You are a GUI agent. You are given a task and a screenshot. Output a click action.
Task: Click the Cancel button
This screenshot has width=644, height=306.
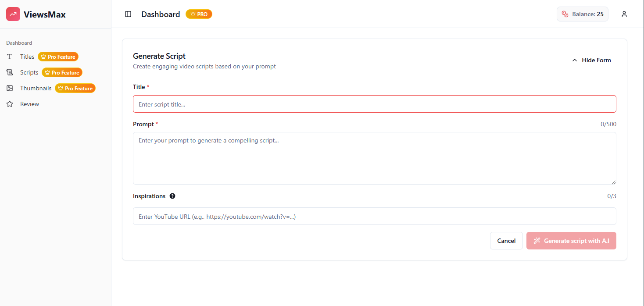point(506,241)
